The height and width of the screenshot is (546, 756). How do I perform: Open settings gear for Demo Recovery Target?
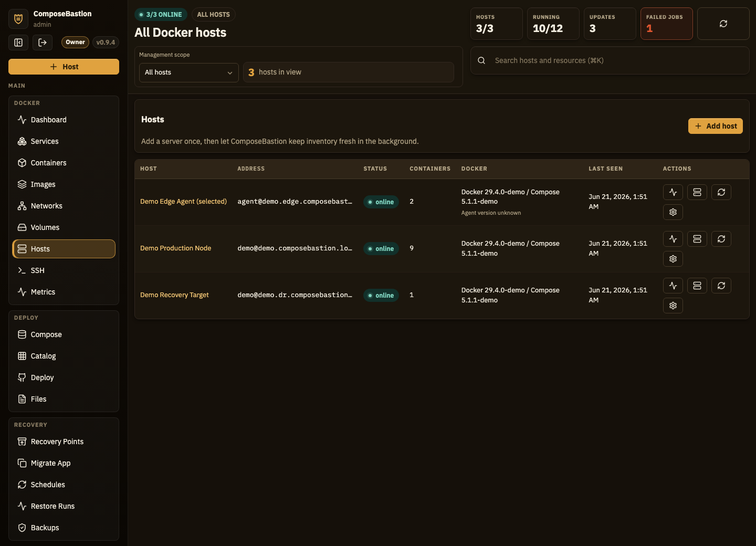[673, 306]
